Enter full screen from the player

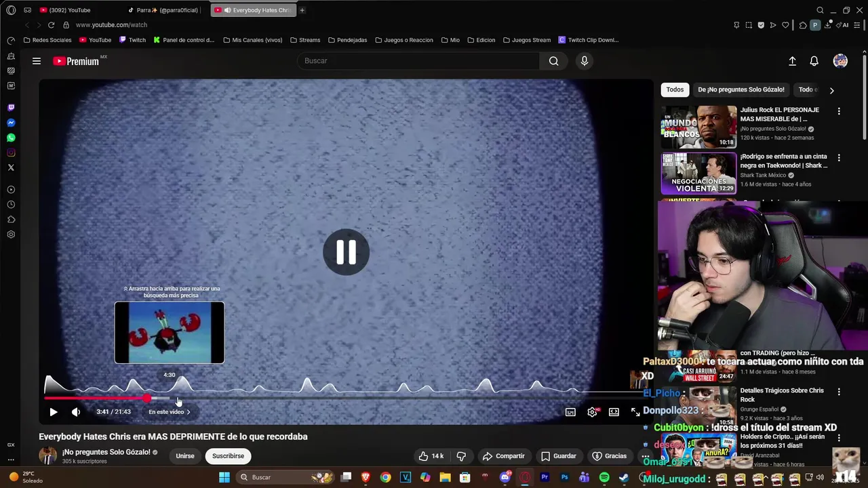pyautogui.click(x=635, y=412)
